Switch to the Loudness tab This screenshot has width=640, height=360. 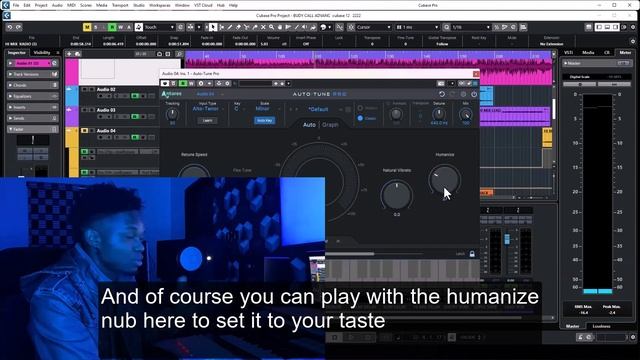[x=601, y=326]
